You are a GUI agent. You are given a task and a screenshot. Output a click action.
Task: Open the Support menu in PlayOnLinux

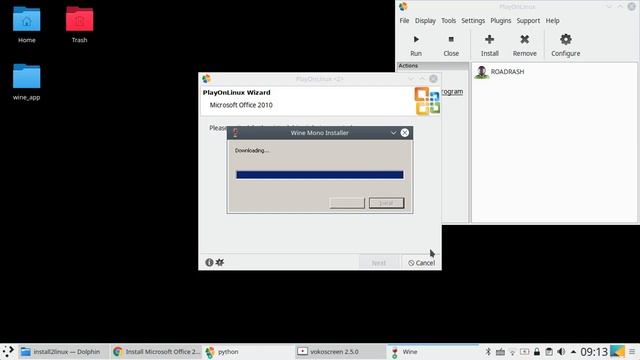528,20
